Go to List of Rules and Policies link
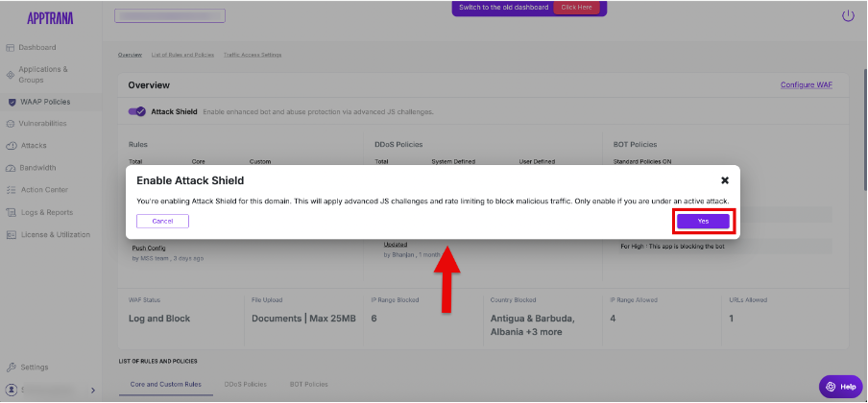868x403 pixels. pyautogui.click(x=182, y=55)
